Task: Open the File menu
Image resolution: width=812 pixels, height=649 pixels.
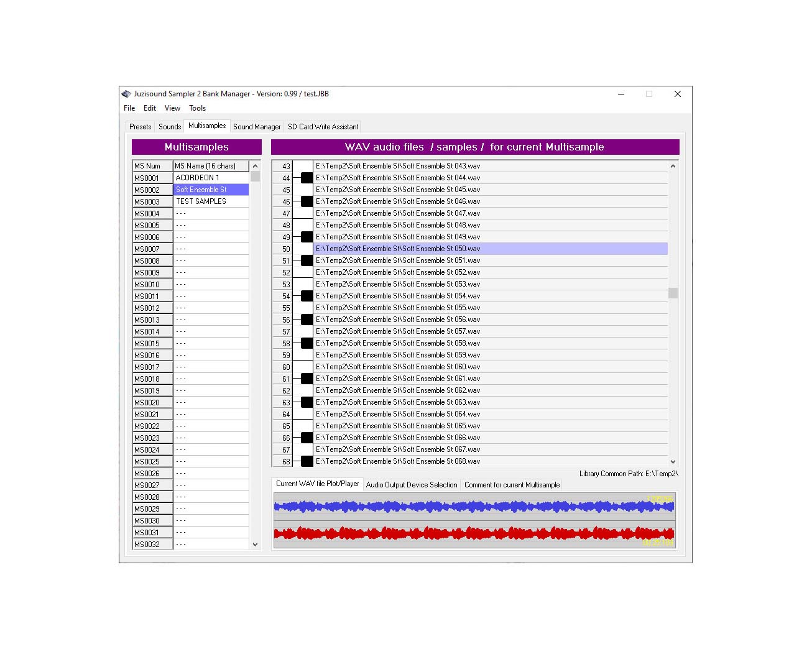Action: click(x=129, y=108)
